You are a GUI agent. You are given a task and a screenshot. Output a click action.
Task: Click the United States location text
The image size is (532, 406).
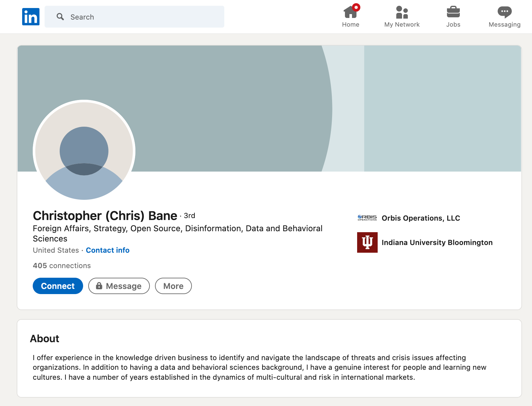point(56,250)
